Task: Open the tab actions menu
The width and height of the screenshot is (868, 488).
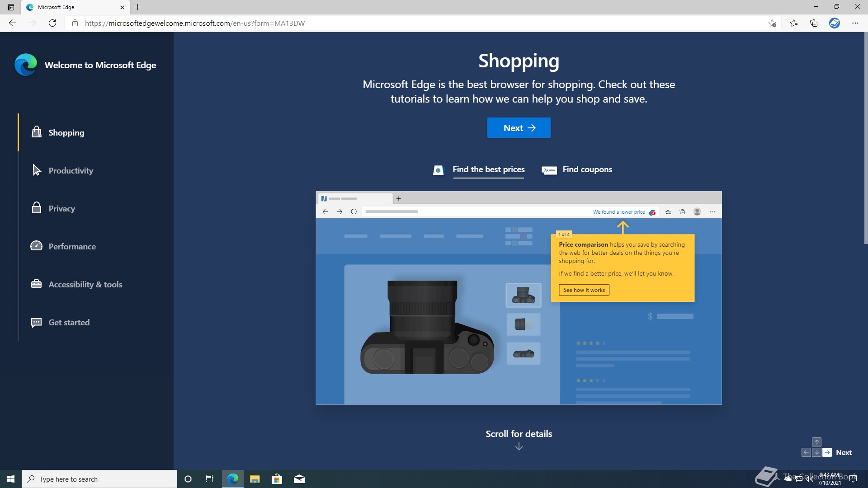Action: pyautogui.click(x=11, y=7)
